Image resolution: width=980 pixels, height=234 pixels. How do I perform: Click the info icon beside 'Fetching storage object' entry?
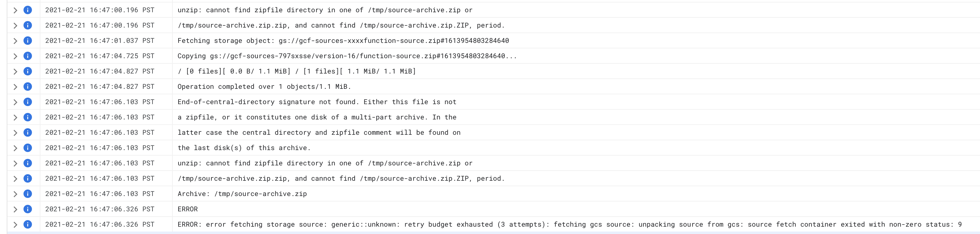[x=27, y=41]
